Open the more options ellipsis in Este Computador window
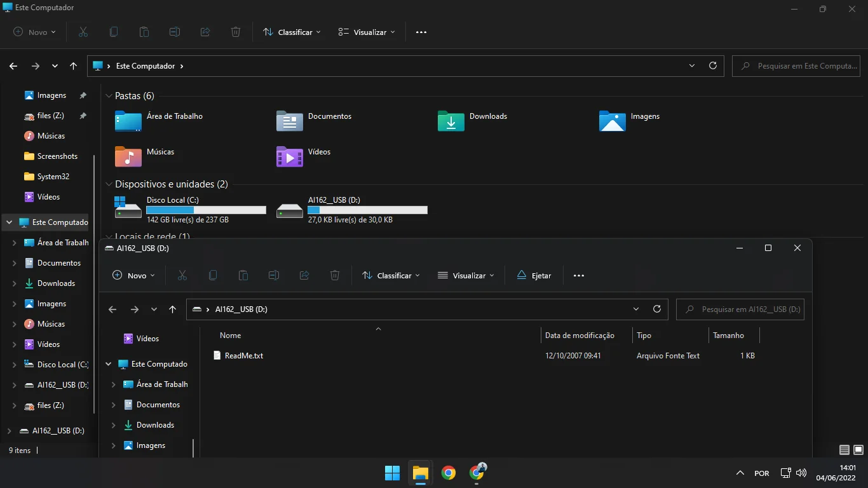The width and height of the screenshot is (868, 488). click(x=421, y=32)
